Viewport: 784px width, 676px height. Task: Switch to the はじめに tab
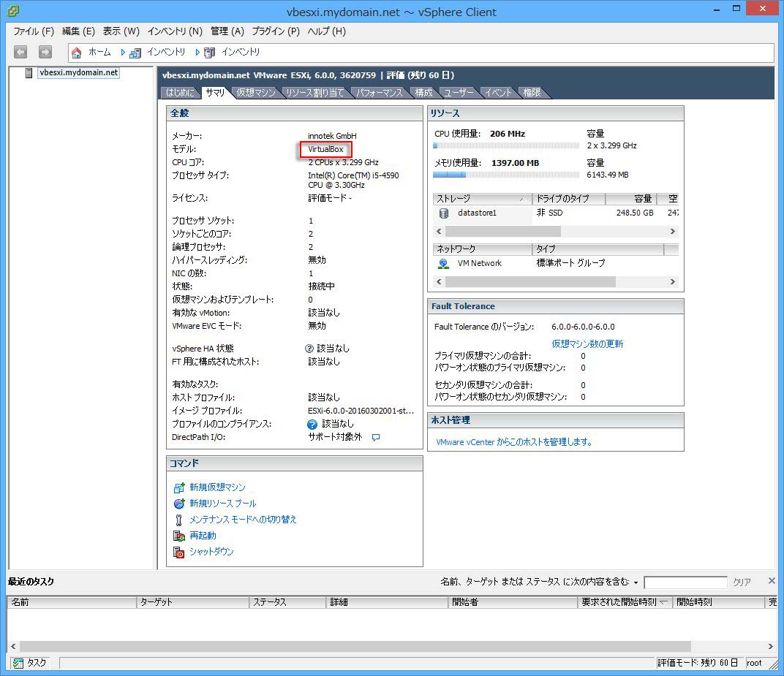coord(180,92)
